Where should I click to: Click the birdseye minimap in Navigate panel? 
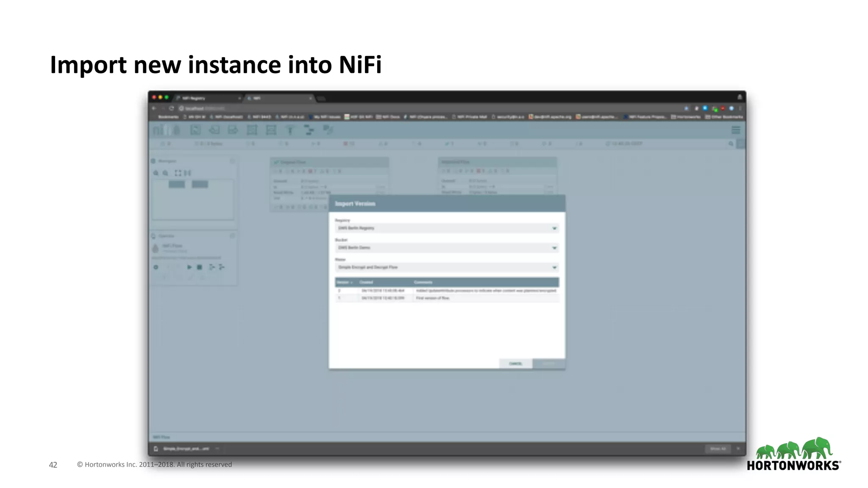point(193,200)
